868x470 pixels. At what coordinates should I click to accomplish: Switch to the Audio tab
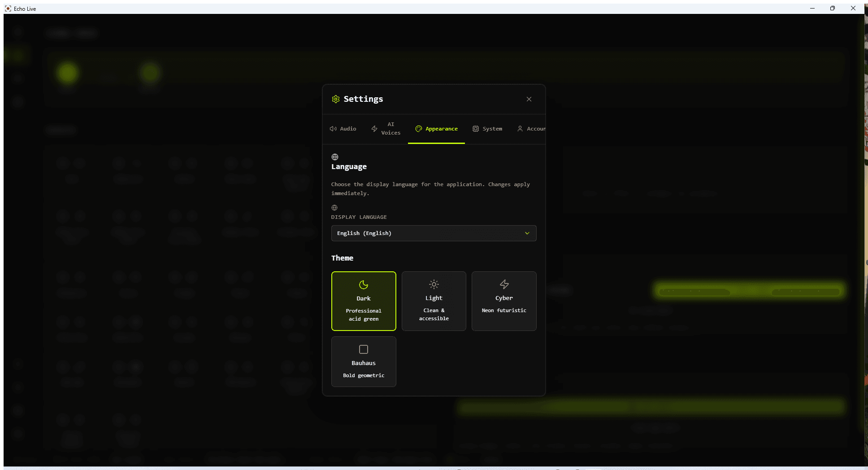(x=343, y=129)
